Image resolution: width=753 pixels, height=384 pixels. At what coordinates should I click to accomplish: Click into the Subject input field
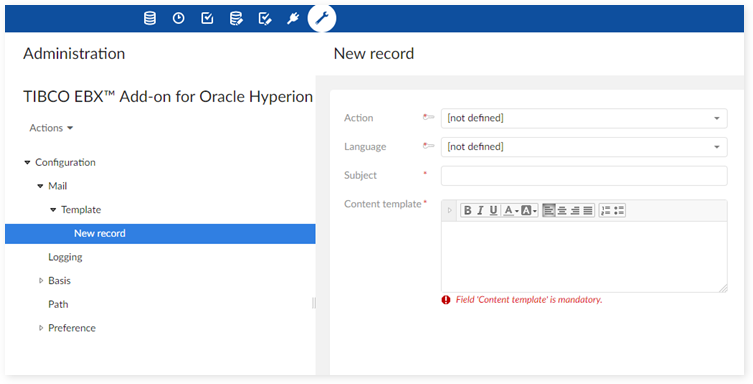click(x=584, y=176)
